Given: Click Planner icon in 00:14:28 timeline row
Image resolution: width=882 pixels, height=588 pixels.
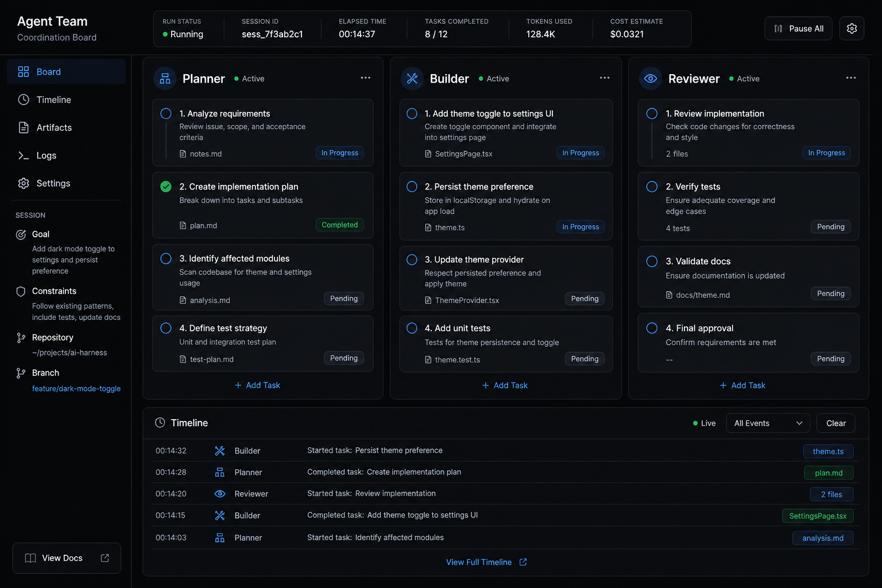Looking at the screenshot, I should pyautogui.click(x=220, y=473).
